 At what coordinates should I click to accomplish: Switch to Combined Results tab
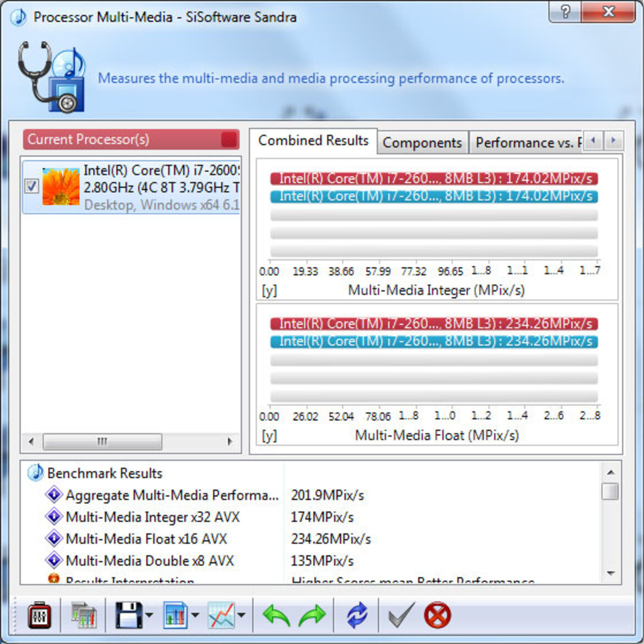pyautogui.click(x=313, y=140)
